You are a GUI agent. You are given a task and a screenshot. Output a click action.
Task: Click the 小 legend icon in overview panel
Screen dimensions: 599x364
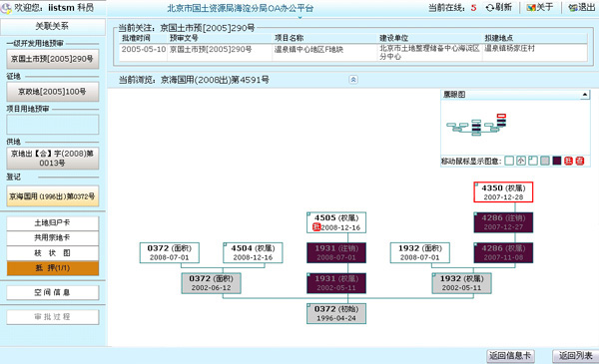click(x=521, y=161)
